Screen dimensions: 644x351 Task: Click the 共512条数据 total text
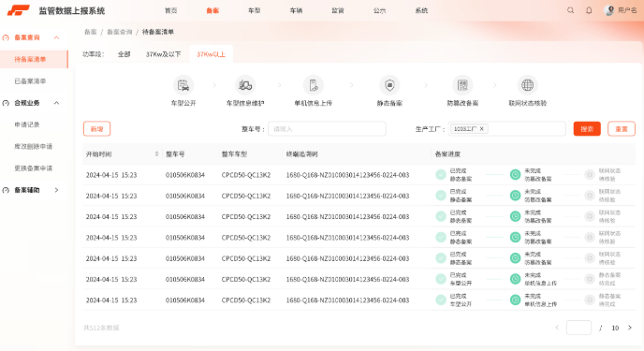click(x=101, y=328)
